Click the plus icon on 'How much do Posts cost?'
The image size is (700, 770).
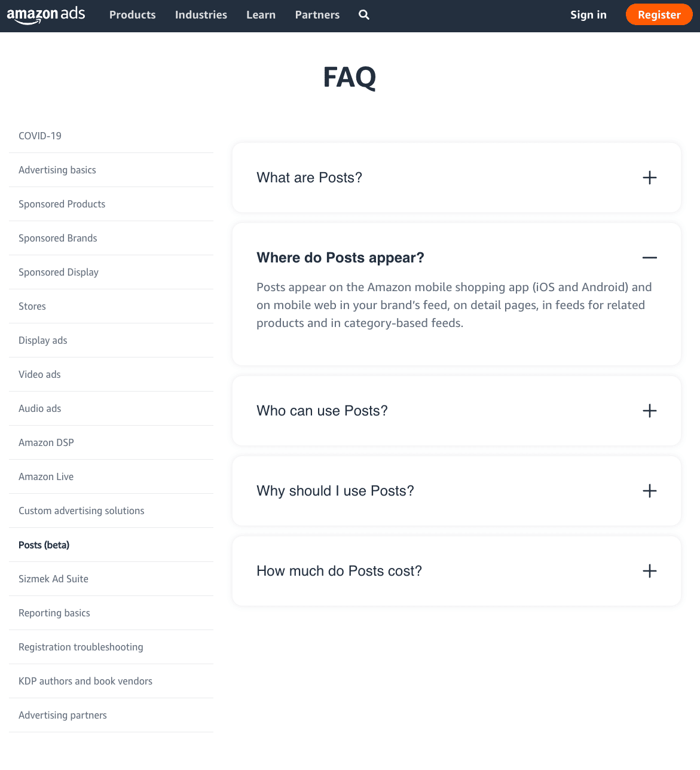pyautogui.click(x=649, y=571)
